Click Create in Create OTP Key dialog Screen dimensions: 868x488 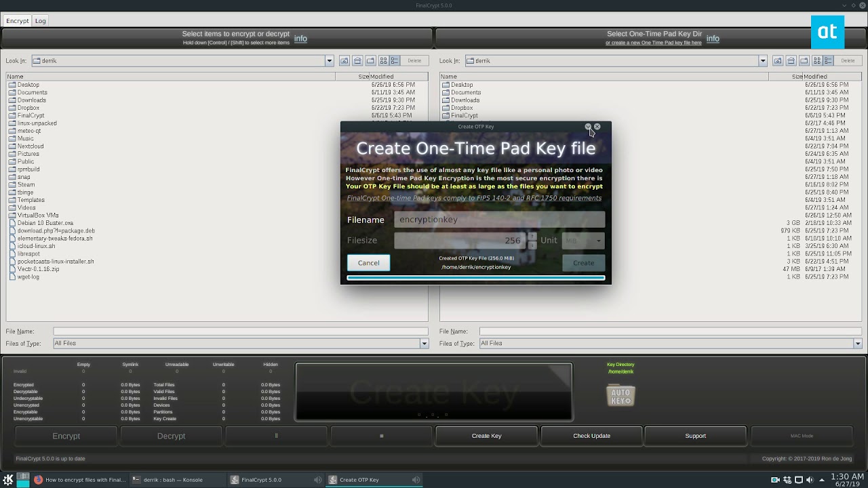click(x=583, y=263)
